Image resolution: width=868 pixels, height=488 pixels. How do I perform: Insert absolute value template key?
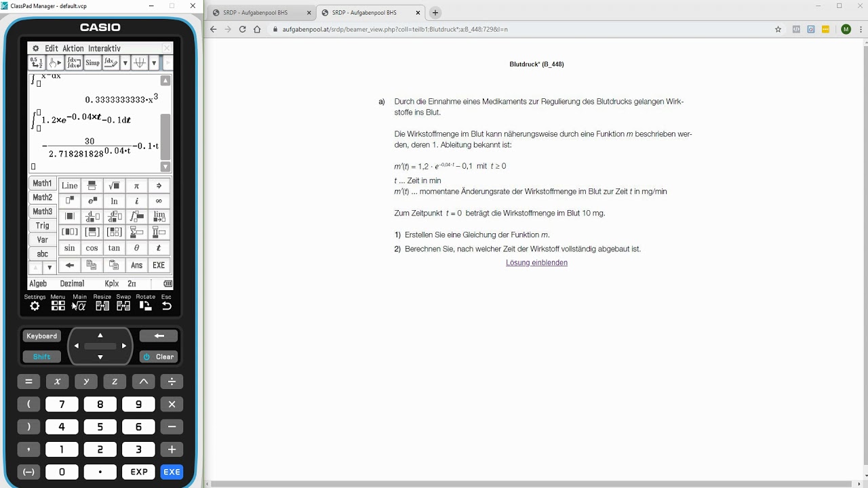(70, 217)
